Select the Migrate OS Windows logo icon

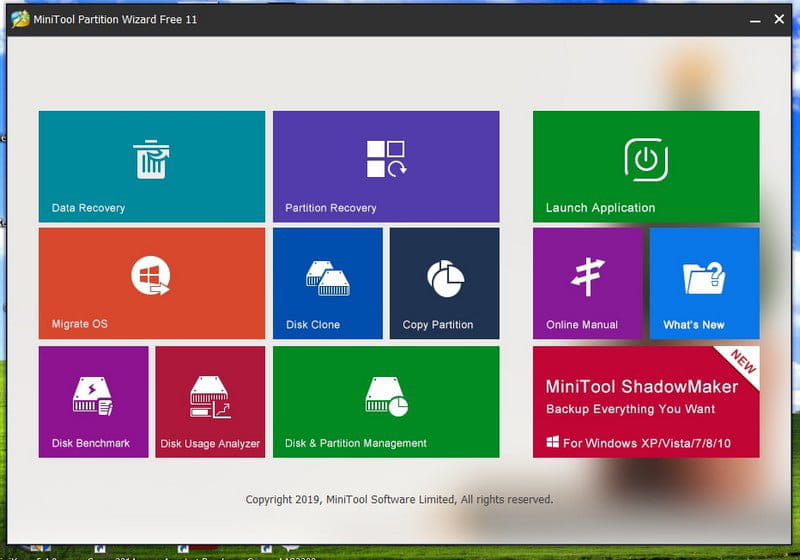(151, 276)
